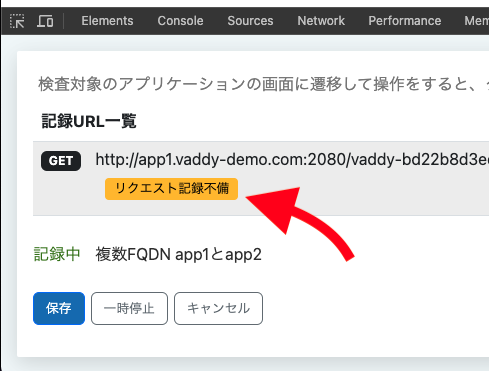Select the recorded app1.vaddy-demo.com URL
This screenshot has height=371, width=489.
click(292, 160)
